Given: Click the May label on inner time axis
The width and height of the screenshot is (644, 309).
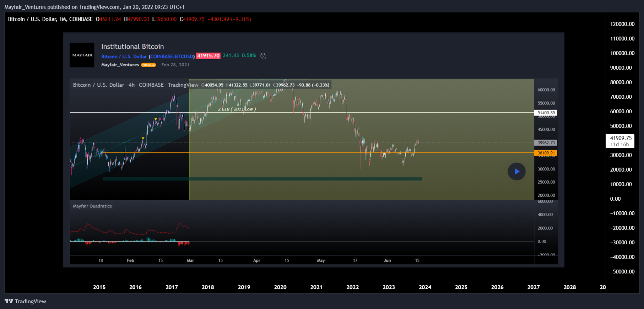Looking at the screenshot, I should point(321,260).
